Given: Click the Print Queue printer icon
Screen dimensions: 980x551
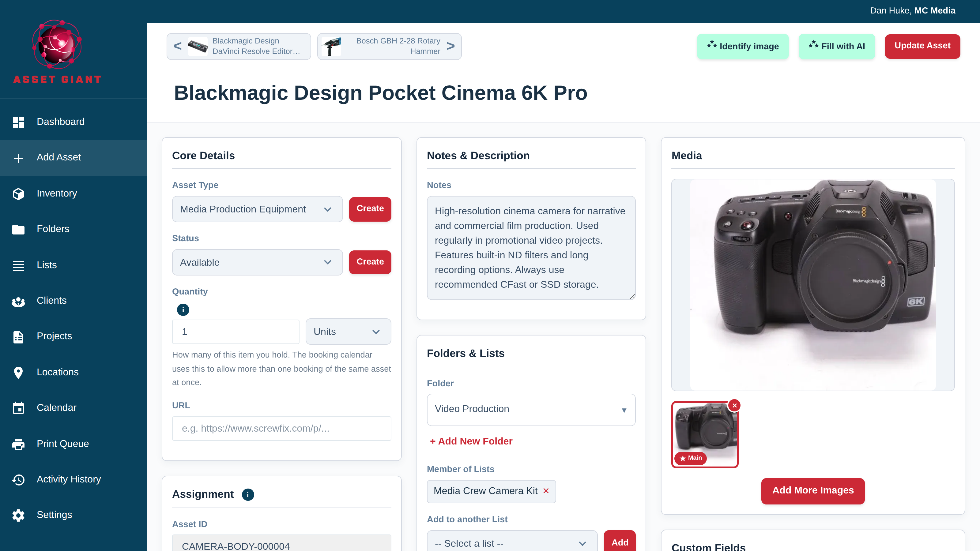Looking at the screenshot, I should (x=18, y=444).
